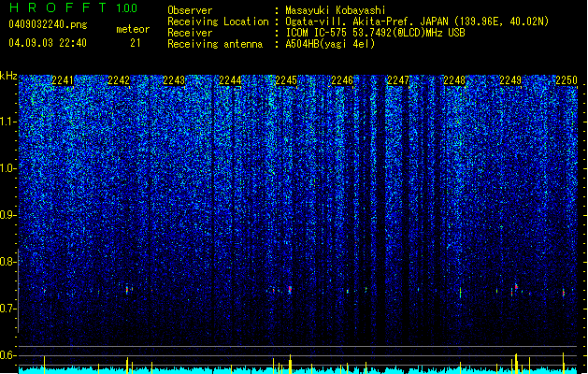Screen dimensions: 588x374
Task: Click the 2250 time marker
Action: click(566, 80)
